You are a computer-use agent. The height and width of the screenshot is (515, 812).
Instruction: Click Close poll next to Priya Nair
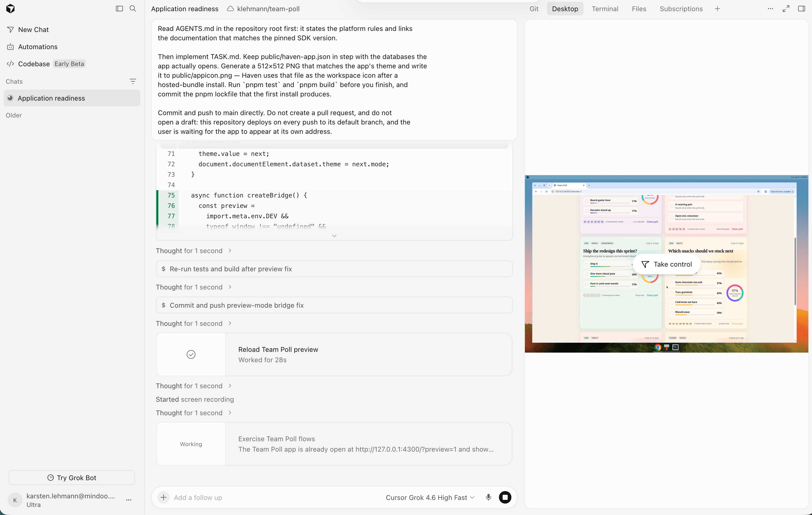click(x=652, y=295)
